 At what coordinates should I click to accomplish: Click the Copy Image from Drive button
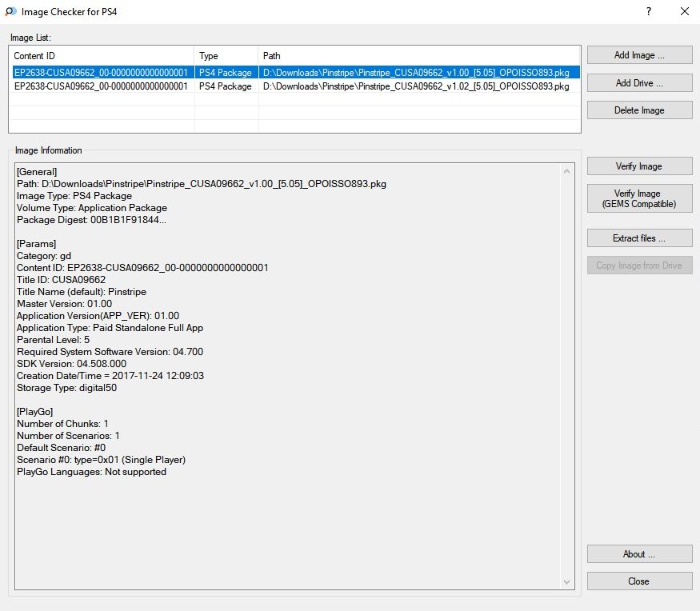coord(639,266)
